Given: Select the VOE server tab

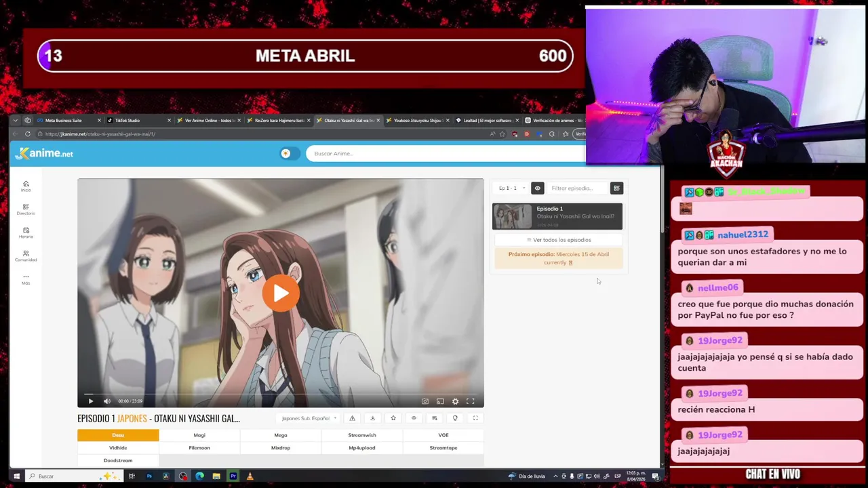Looking at the screenshot, I should (443, 435).
